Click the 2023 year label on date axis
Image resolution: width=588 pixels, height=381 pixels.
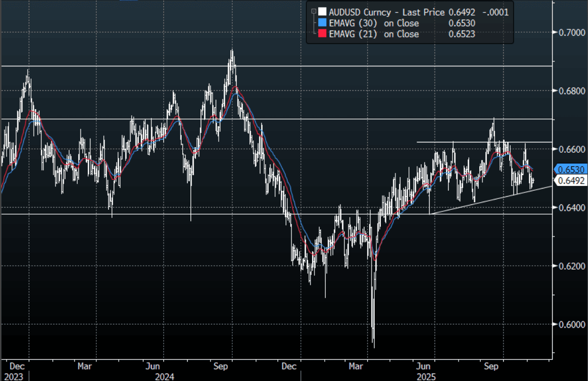(13, 376)
